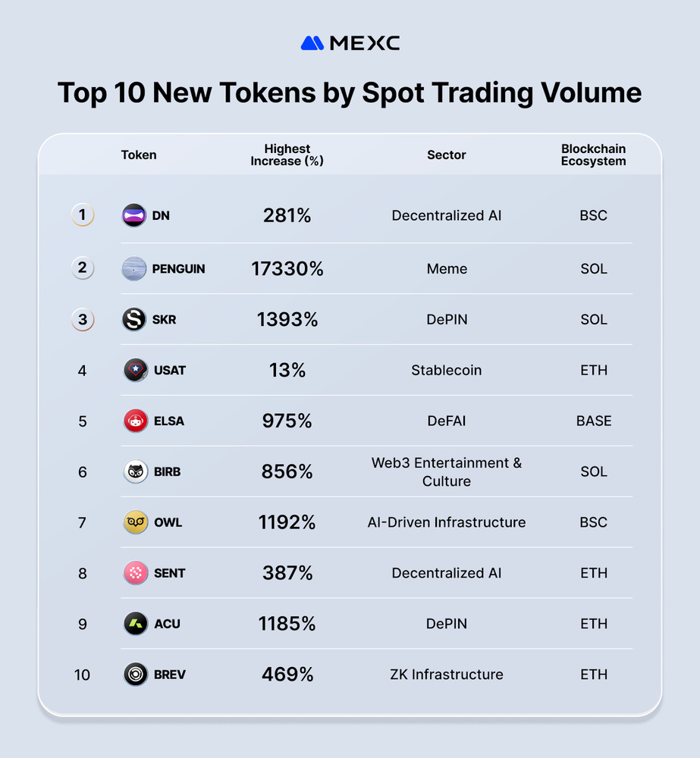Select the BIRB token icon
Screen dimensions: 700x758
(x=136, y=472)
